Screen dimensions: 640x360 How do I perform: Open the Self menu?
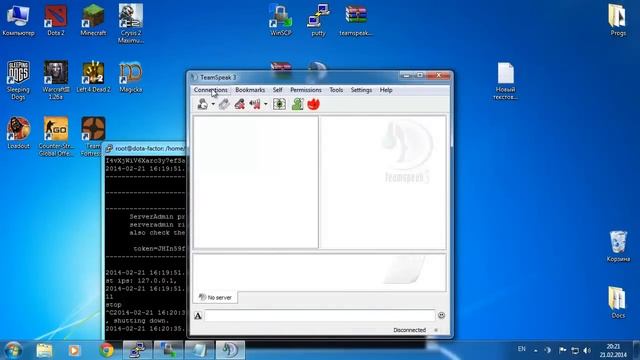[278, 90]
